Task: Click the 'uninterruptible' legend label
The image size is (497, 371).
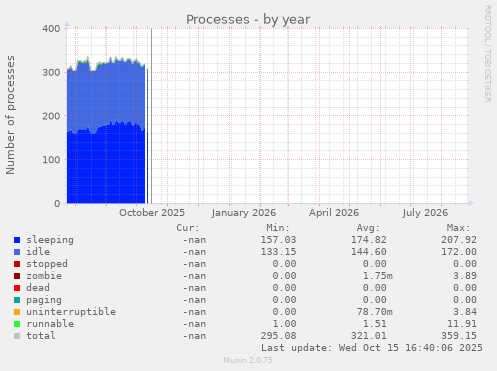Action: tap(71, 312)
